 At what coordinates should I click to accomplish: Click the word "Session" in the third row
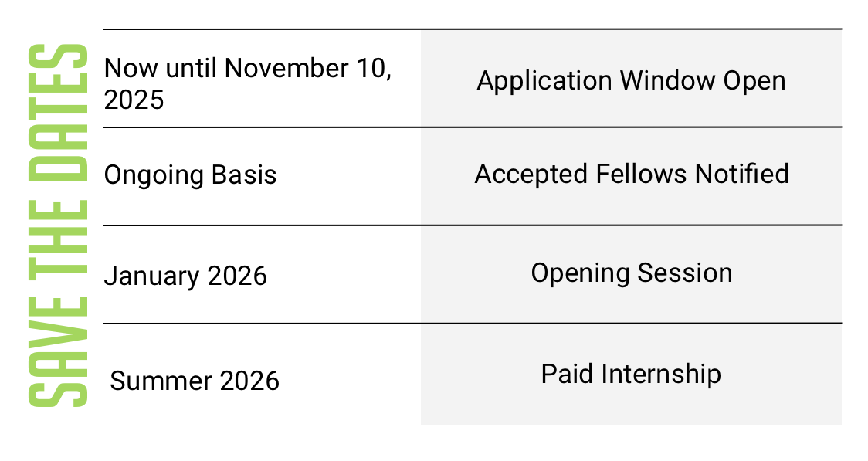click(x=685, y=273)
